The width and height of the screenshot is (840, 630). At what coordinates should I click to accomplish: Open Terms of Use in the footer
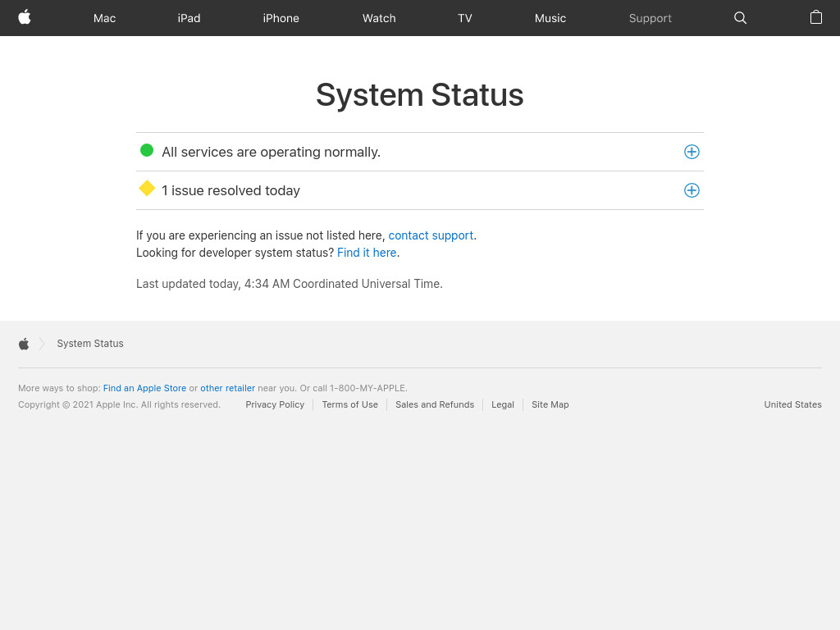coord(349,404)
